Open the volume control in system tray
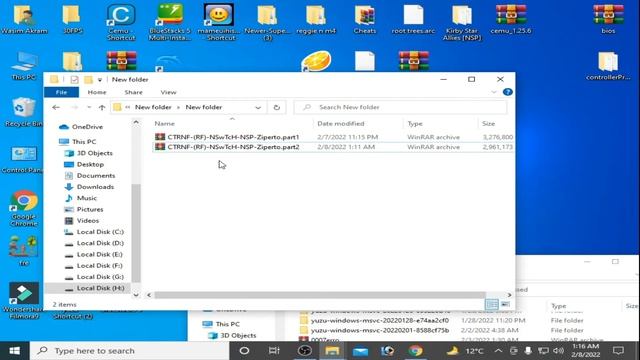This screenshot has height=360, width=640. (558, 351)
